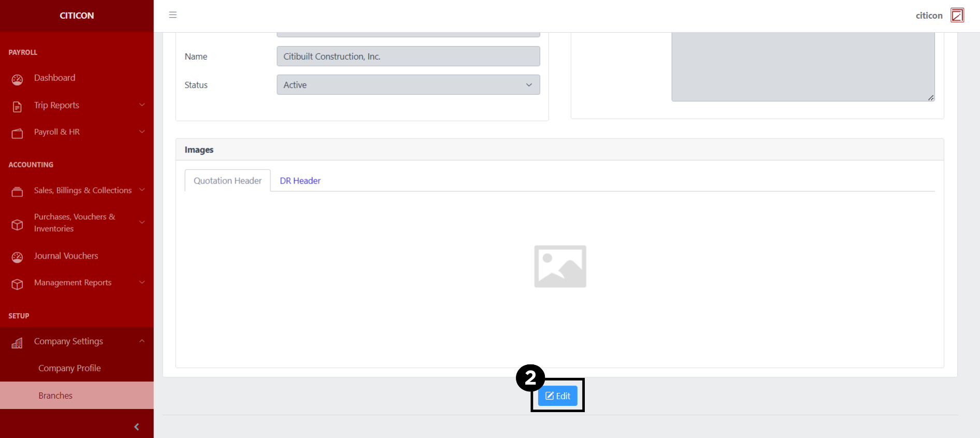Click the Name input field
The image size is (980, 438).
[408, 56]
